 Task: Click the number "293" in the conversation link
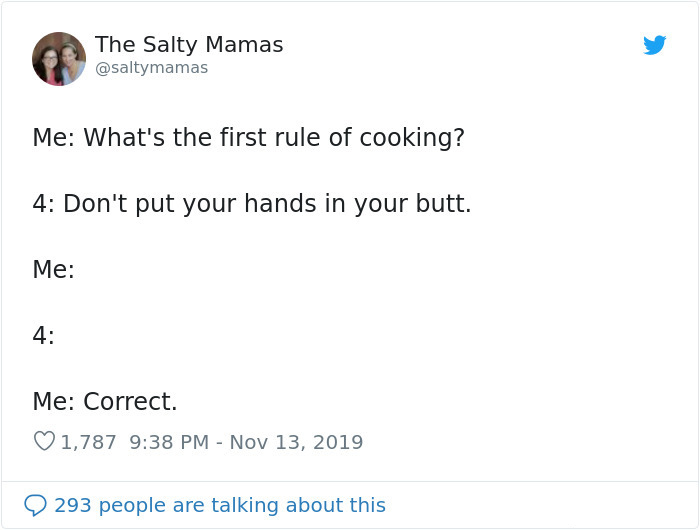click(x=72, y=505)
